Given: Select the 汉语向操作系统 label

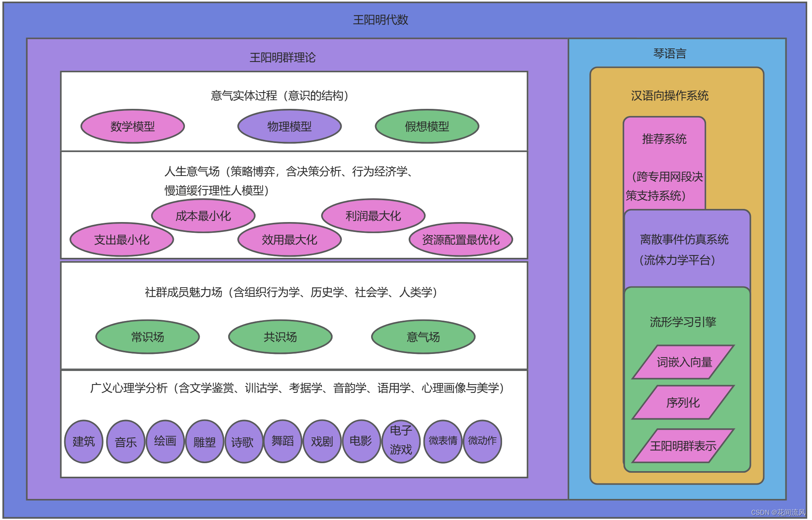Looking at the screenshot, I should [x=670, y=96].
